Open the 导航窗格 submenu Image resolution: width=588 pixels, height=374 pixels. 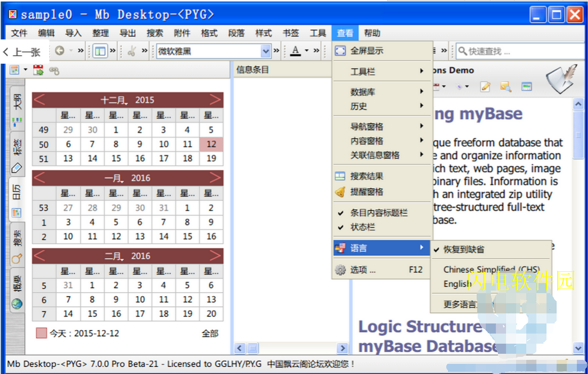click(382, 126)
